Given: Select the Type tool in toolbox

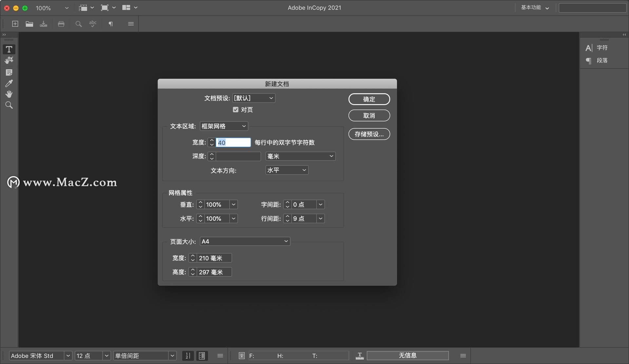Looking at the screenshot, I should tap(9, 49).
